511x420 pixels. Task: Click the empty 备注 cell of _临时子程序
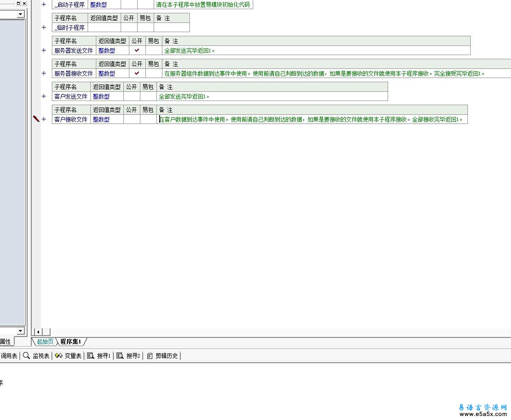(x=172, y=28)
